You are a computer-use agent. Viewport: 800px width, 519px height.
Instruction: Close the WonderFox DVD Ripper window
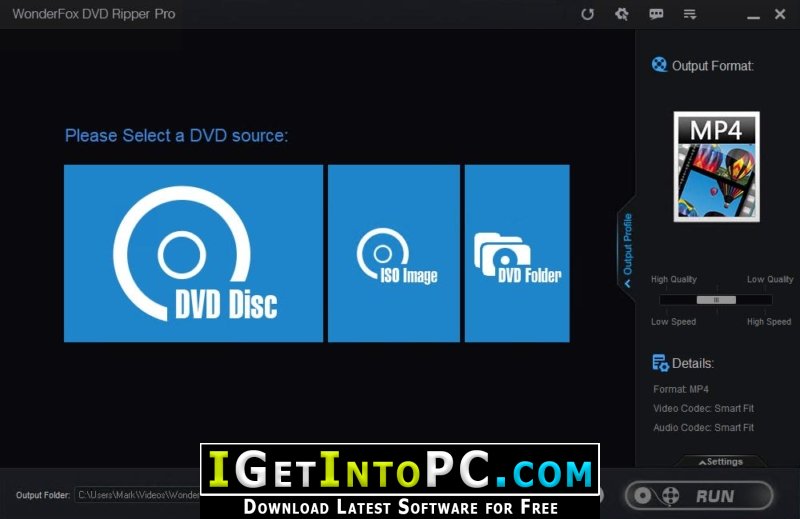coord(780,14)
